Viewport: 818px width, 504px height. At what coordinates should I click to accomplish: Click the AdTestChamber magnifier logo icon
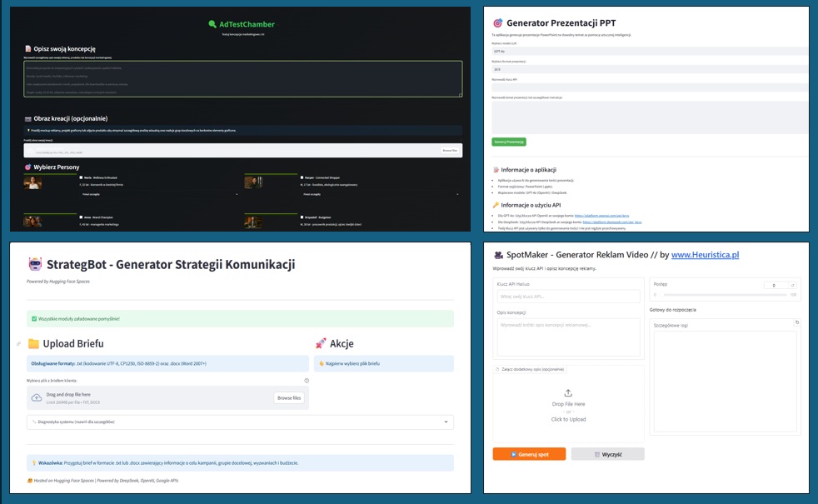pyautogui.click(x=212, y=24)
